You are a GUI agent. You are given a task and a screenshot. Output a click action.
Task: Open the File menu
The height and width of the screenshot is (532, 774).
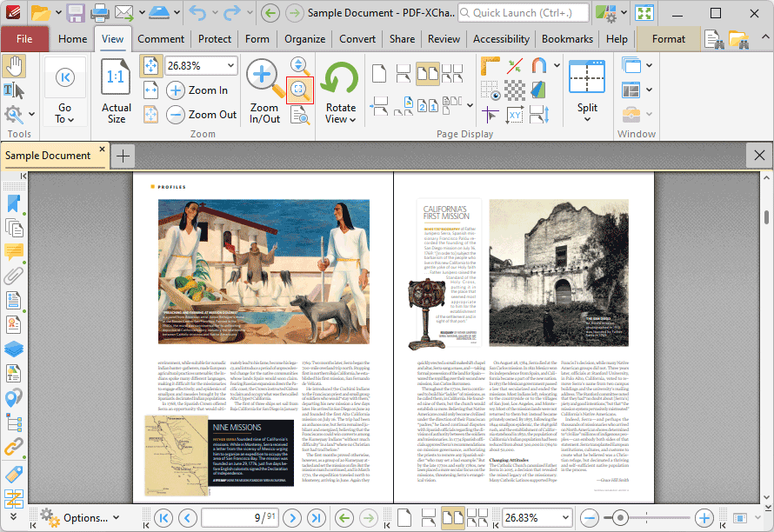24,39
